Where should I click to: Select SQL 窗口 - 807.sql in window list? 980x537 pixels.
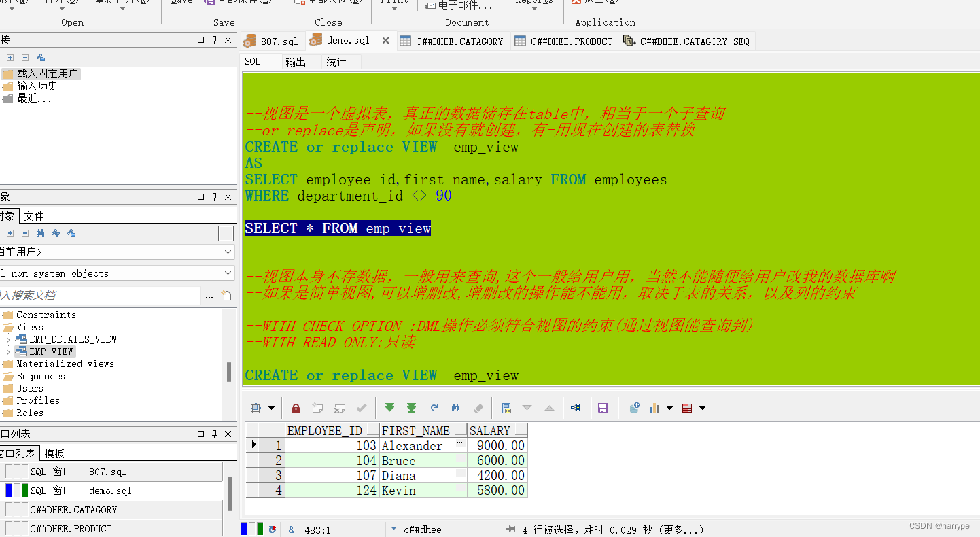[x=111, y=472]
